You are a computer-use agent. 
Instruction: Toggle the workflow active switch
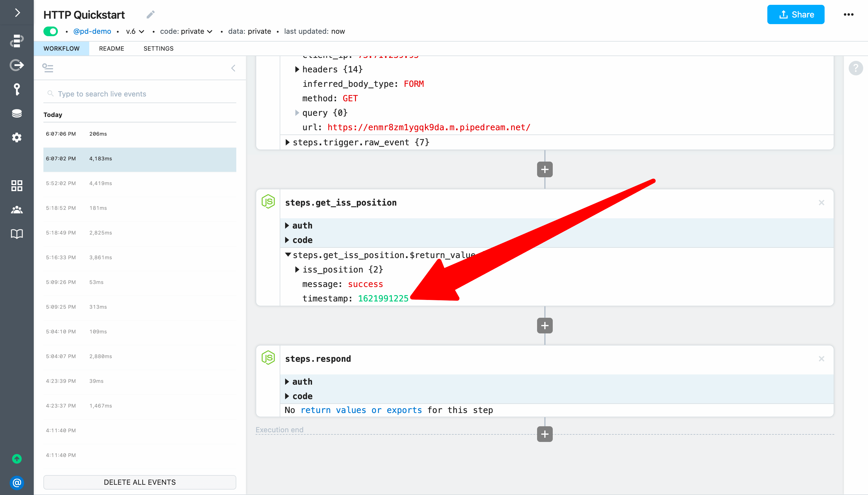(51, 31)
